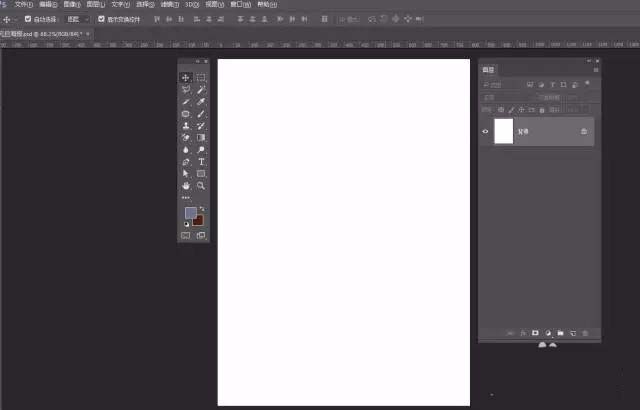Screen dimensions: 640x410
Task: Open the Layer/Group dropdown in options bar
Action: 78,19
